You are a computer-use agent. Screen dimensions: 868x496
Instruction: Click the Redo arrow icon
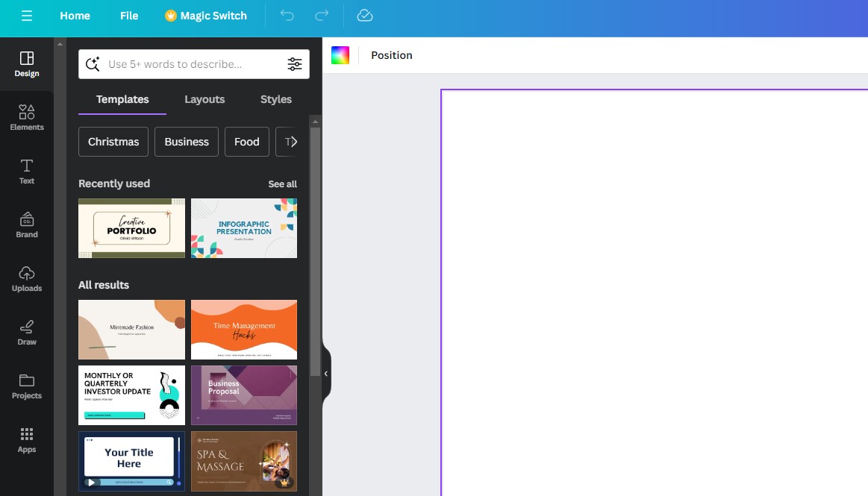coord(322,16)
